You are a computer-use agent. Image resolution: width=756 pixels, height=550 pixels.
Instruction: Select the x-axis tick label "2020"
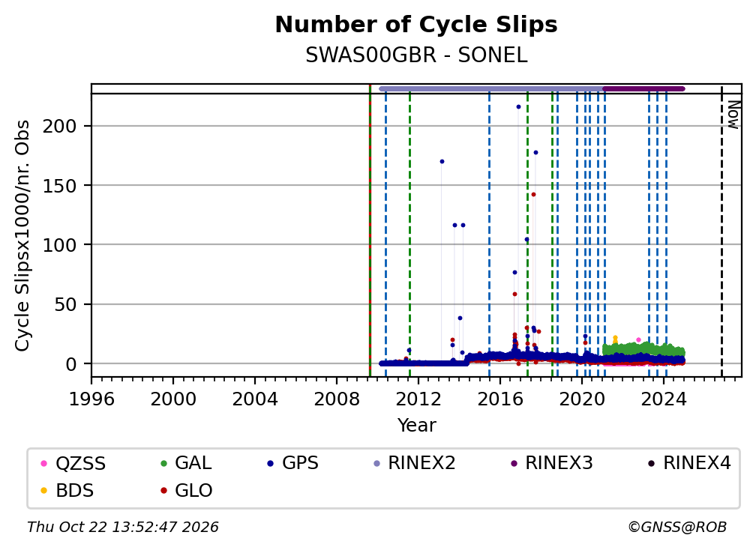click(581, 399)
